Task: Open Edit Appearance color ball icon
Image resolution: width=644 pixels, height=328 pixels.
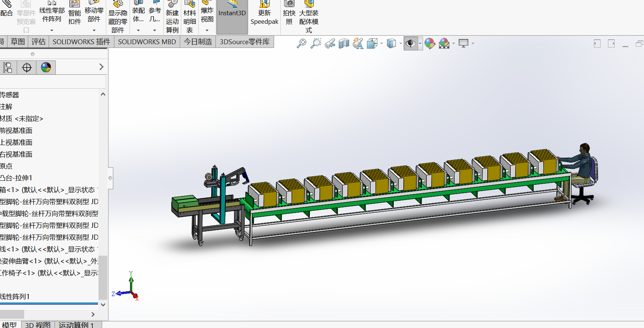Action: point(430,43)
